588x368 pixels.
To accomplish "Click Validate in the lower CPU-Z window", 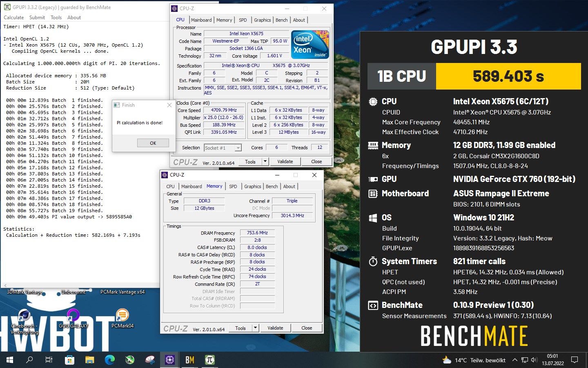I will [x=275, y=328].
